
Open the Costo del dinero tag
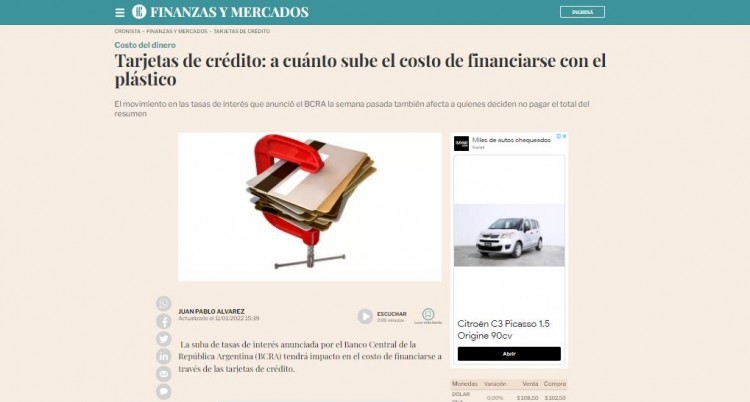145,45
